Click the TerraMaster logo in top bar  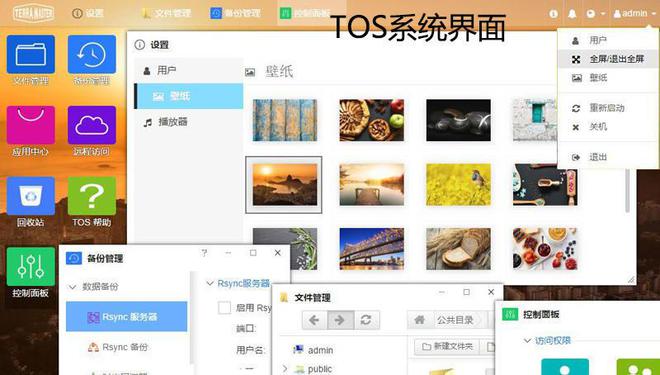[x=33, y=13]
